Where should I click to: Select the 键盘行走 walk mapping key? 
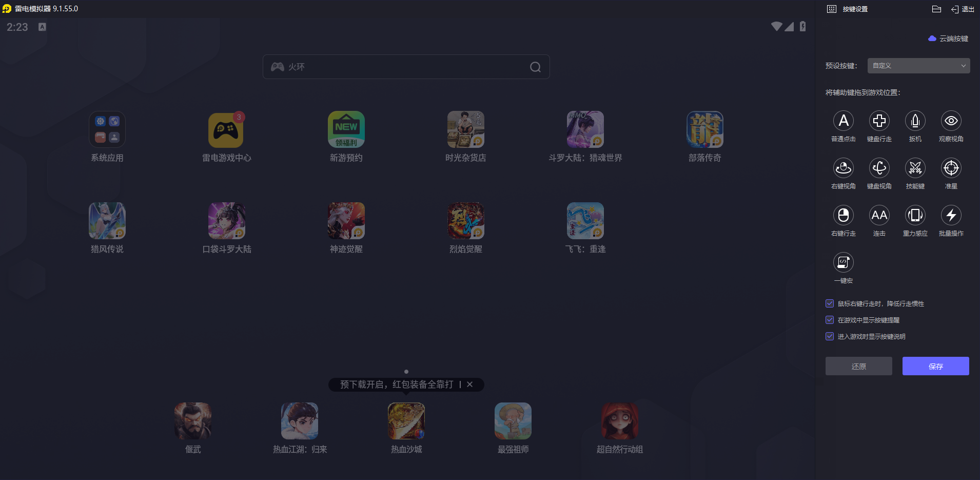(x=879, y=121)
